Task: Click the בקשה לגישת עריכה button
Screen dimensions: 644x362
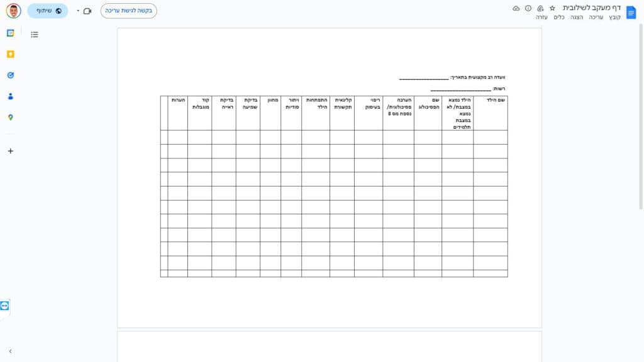Action: (x=129, y=11)
